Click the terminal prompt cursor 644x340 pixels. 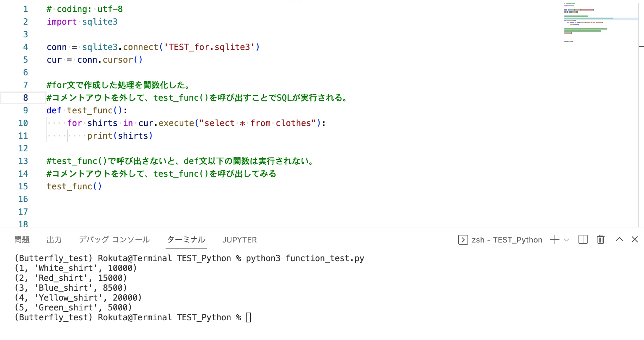tap(248, 317)
